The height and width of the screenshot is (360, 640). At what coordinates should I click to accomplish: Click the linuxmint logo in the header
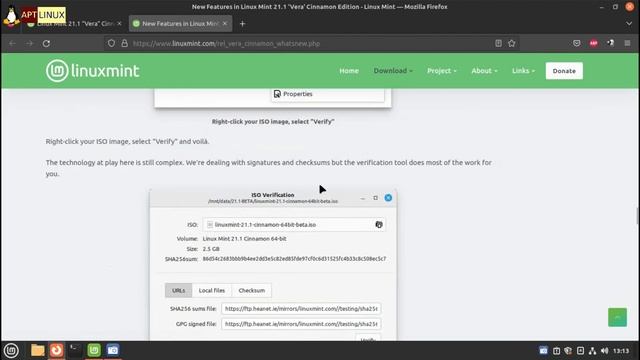[x=93, y=71]
